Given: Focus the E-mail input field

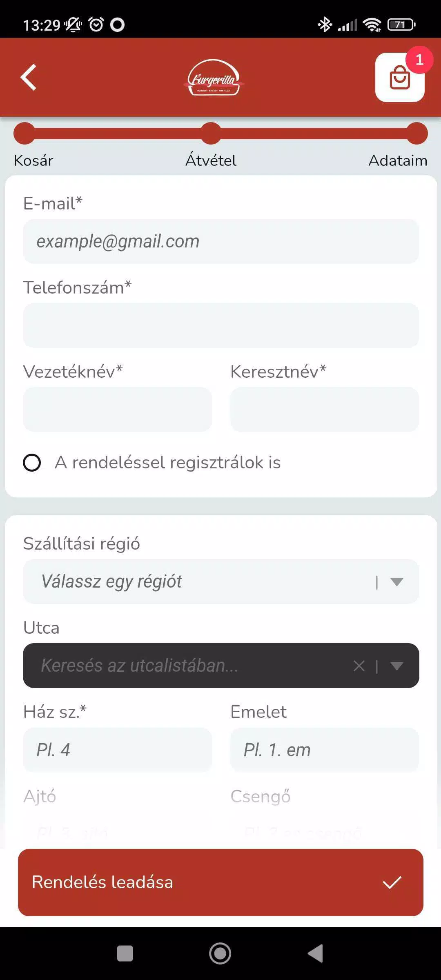Looking at the screenshot, I should (x=221, y=241).
